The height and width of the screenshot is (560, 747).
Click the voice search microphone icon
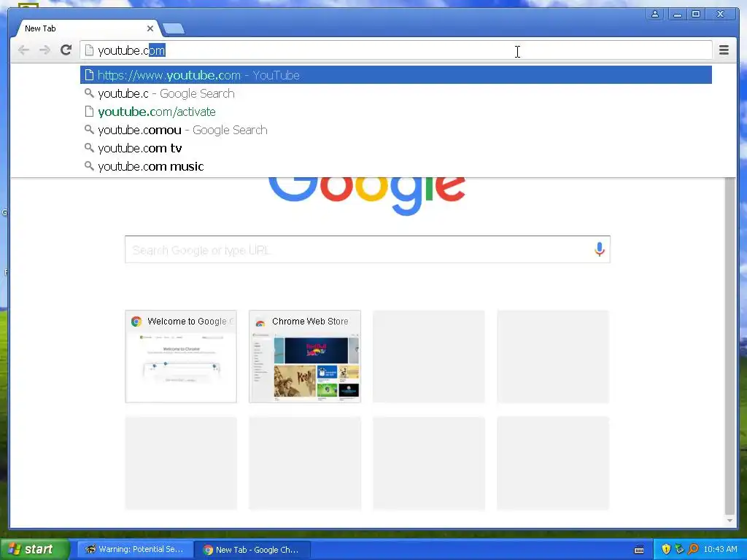click(600, 249)
